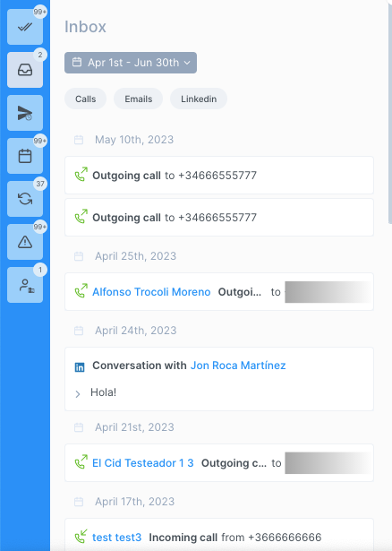Image resolution: width=392 pixels, height=551 pixels.
Task: Click the vertical scrollbar on the right
Action: point(390,113)
